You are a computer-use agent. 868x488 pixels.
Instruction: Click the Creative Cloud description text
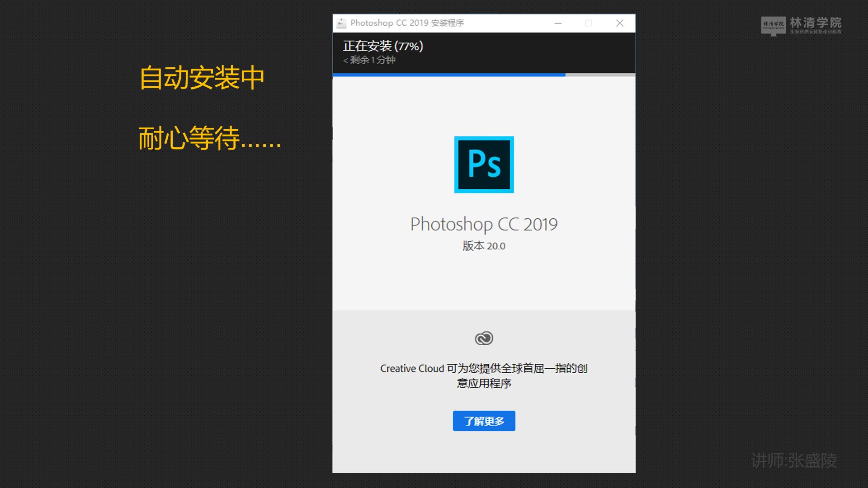[484, 376]
